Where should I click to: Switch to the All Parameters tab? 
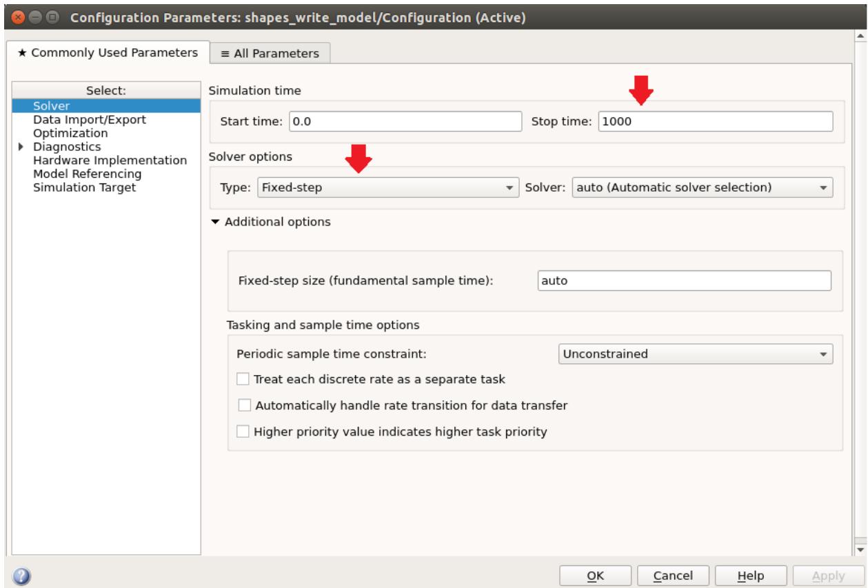(x=270, y=53)
